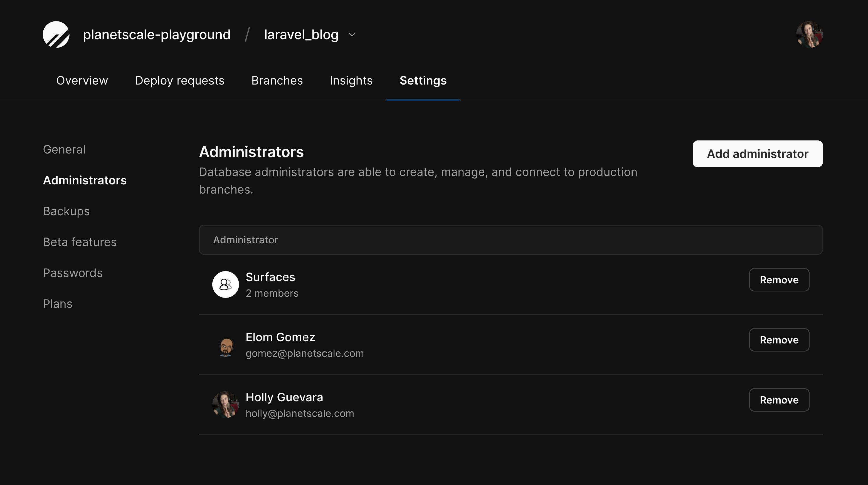
Task: Switch to the Branches tab
Action: [x=277, y=80]
